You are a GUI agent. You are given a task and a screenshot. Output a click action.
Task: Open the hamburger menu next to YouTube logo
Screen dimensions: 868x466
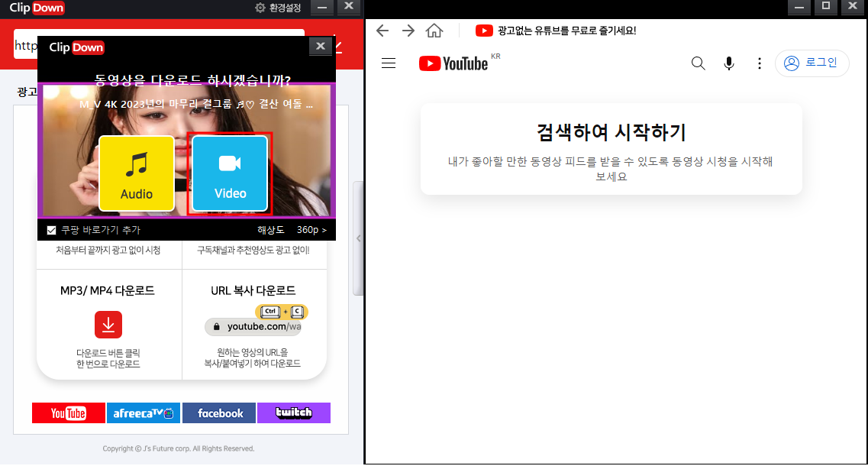click(389, 63)
